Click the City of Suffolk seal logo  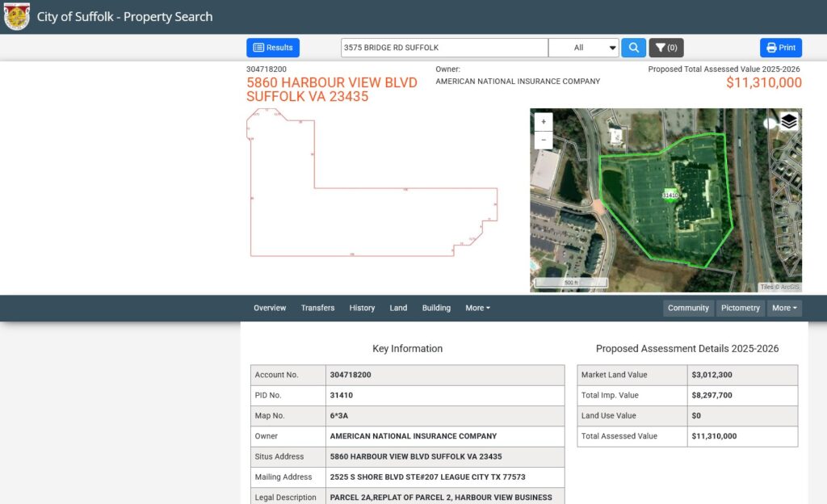click(17, 16)
